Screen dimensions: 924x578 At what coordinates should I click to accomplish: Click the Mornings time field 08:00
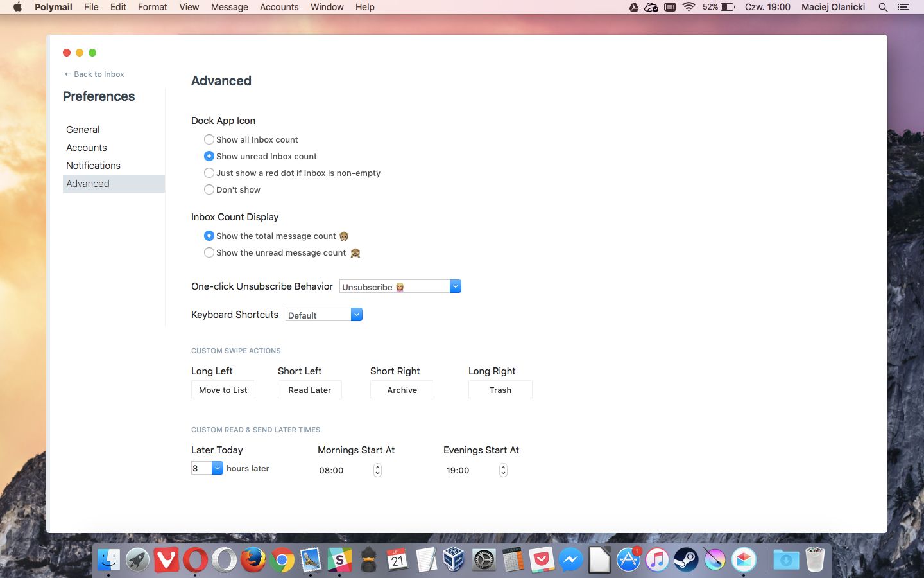coord(332,470)
